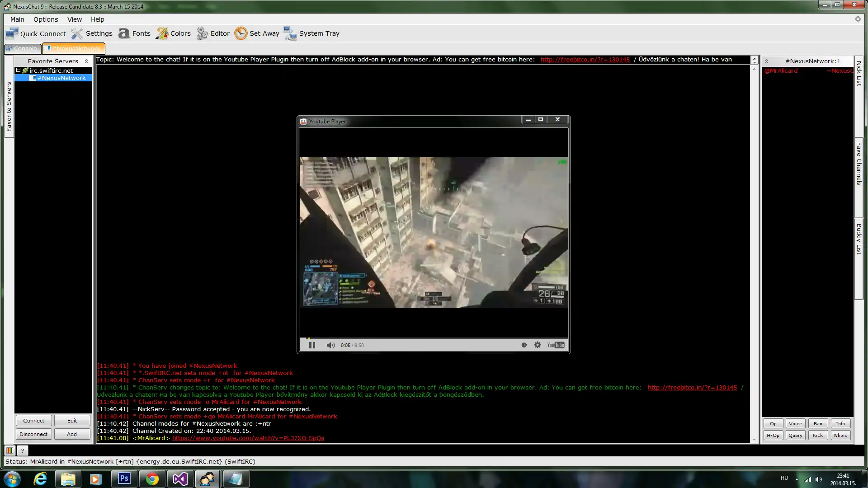Viewport: 868px width, 488px height.
Task: Open the Options menu
Action: click(45, 19)
